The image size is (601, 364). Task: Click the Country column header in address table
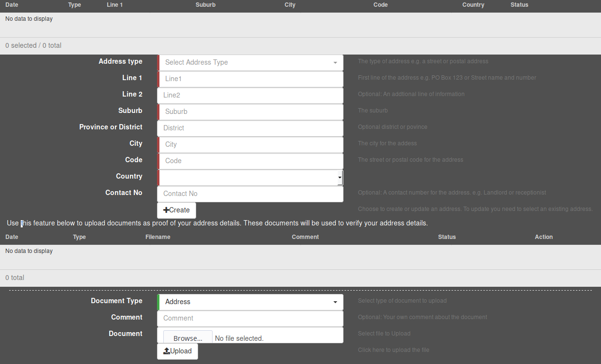point(472,5)
